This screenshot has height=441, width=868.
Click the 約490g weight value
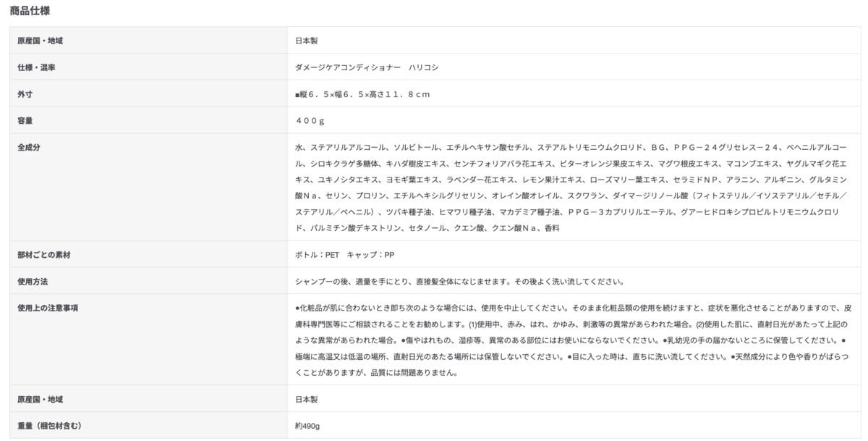307,426
